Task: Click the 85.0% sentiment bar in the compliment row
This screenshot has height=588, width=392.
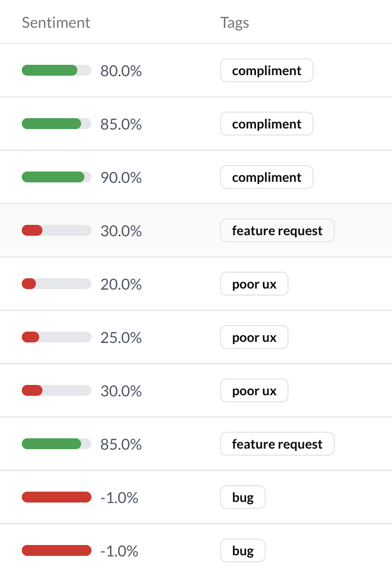Action: [56, 124]
